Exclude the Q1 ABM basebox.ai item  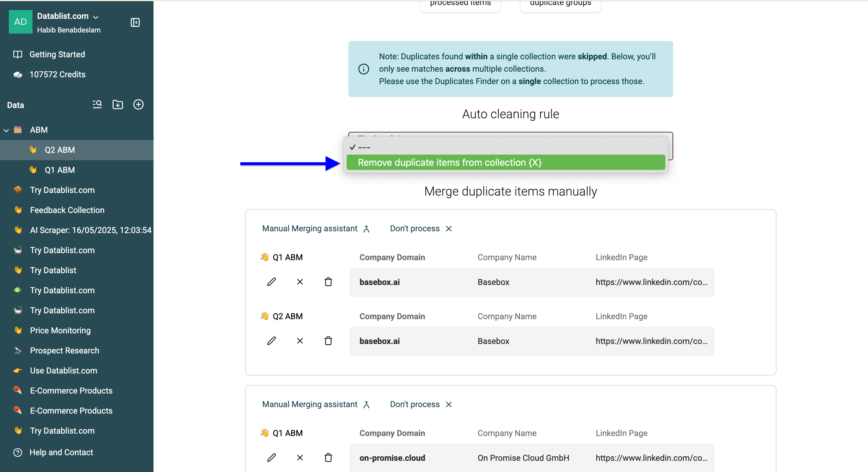(x=300, y=282)
